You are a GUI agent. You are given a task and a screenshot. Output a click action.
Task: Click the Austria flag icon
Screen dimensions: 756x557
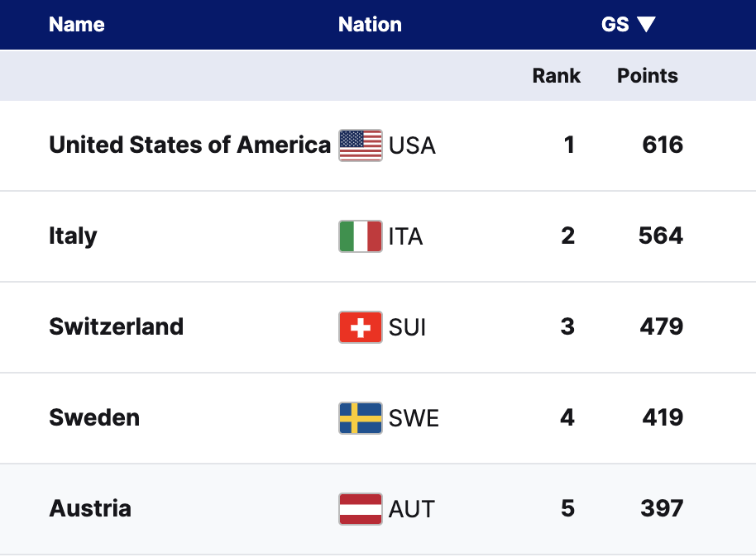pyautogui.click(x=361, y=509)
